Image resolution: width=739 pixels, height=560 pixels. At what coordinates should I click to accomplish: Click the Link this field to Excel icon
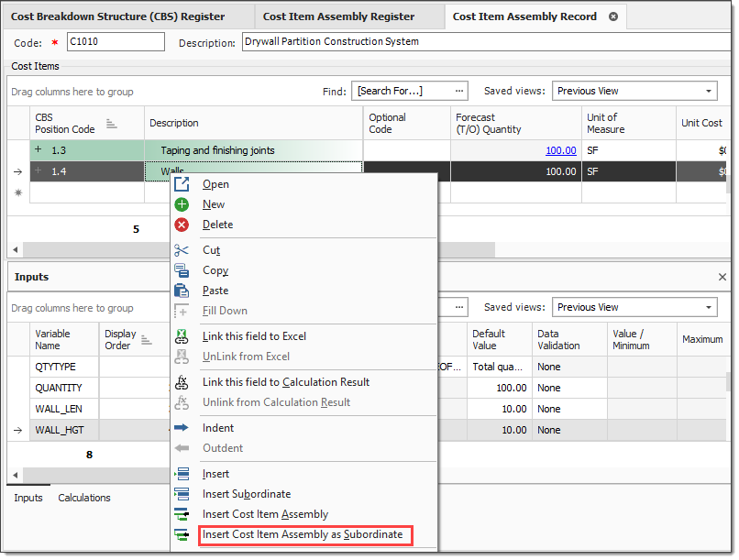(x=182, y=336)
